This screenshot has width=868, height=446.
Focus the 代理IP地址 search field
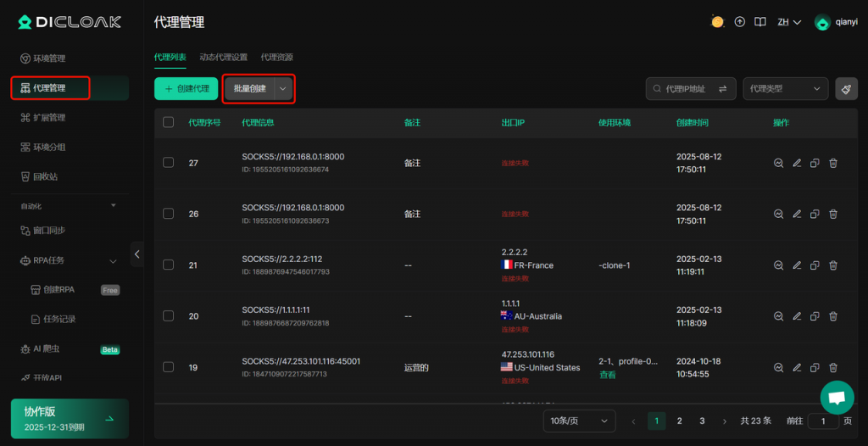pyautogui.click(x=685, y=89)
